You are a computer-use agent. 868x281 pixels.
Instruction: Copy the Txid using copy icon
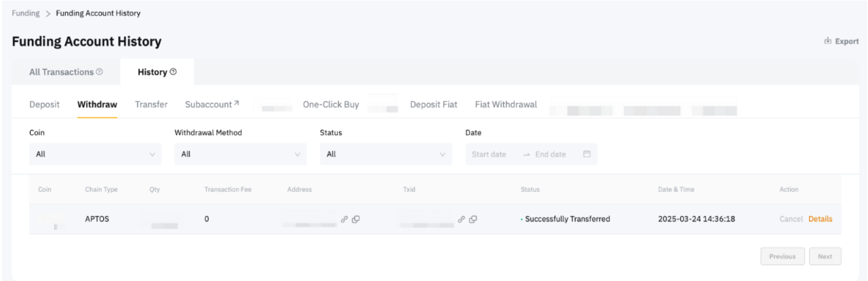[x=474, y=219]
